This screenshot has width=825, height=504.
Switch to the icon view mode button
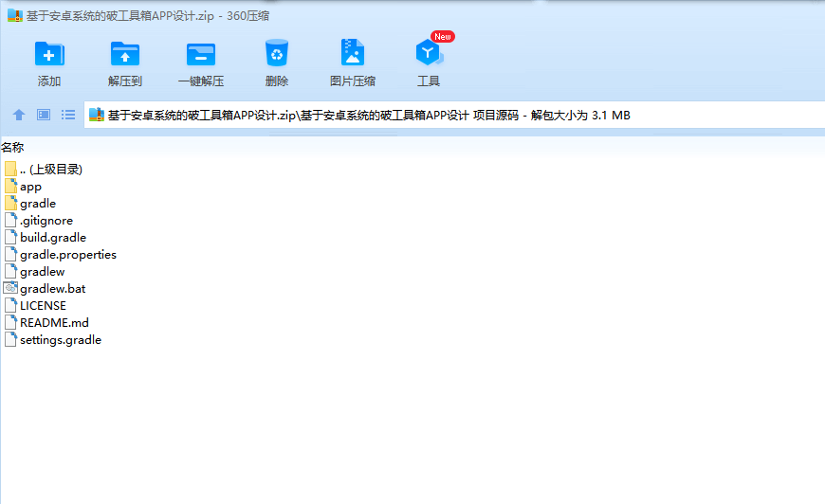[x=44, y=115]
